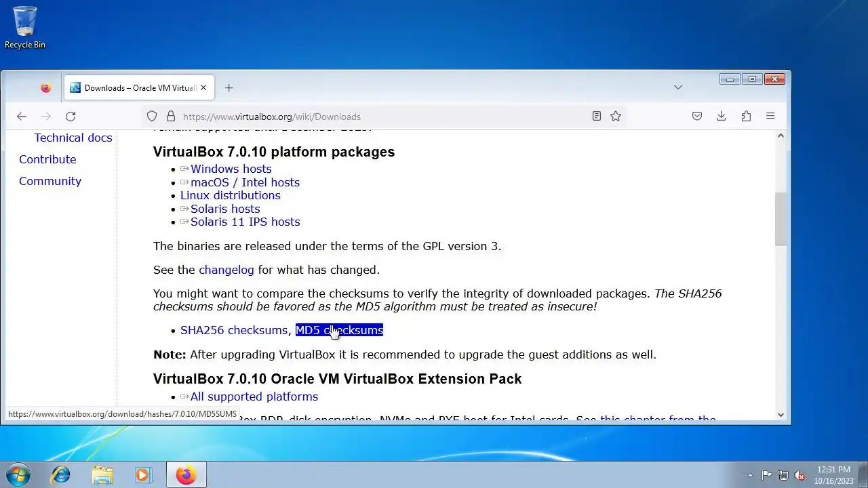
Task: Click the Firefox View pinned icon
Action: pos(45,88)
